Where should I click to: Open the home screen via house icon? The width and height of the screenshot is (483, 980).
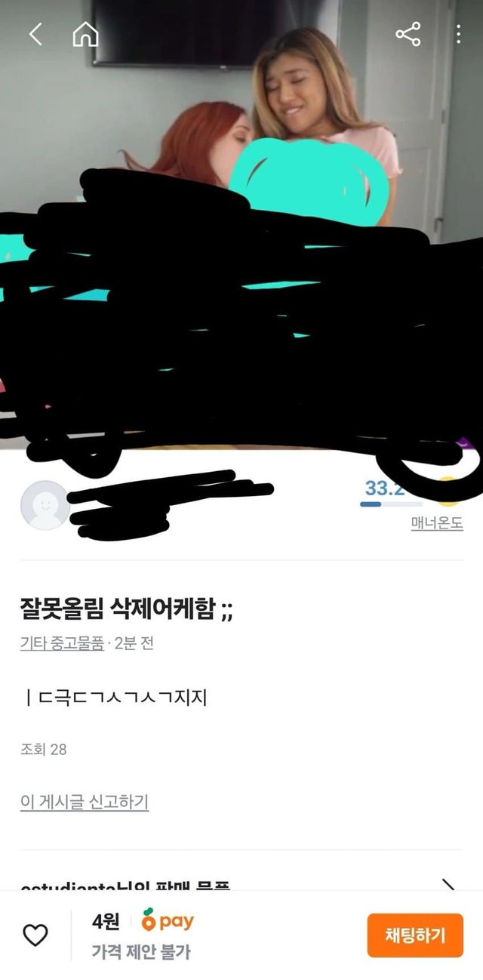click(85, 34)
